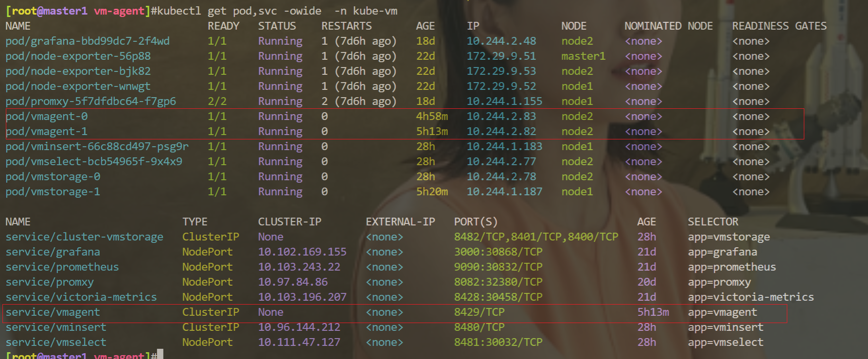Screen dimensions: 868x359
Task: Select cluster IP '10.103.196.207'
Action: (x=302, y=297)
